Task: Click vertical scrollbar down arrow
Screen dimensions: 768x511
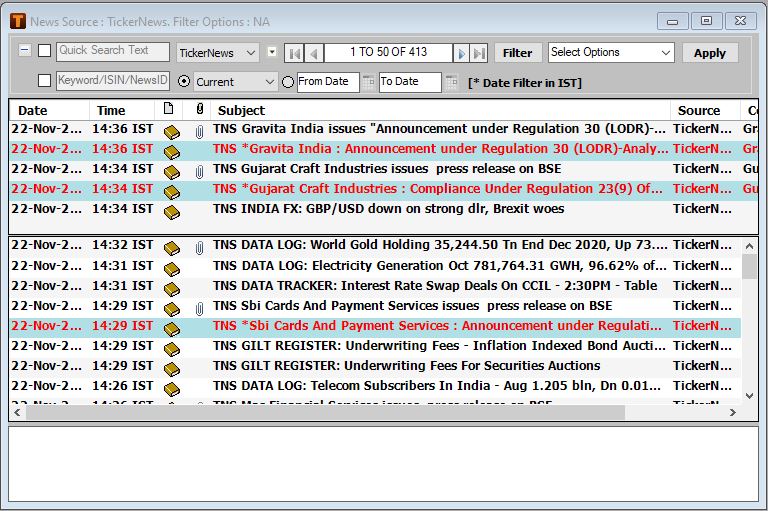Action: (x=749, y=395)
